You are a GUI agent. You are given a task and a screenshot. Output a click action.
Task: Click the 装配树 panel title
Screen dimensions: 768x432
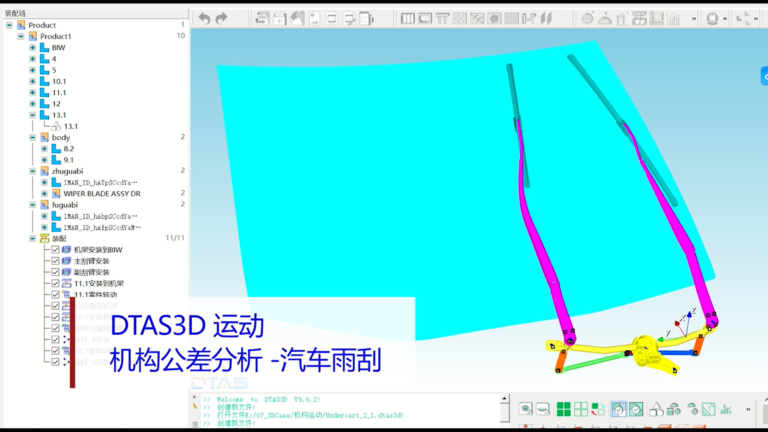click(15, 13)
